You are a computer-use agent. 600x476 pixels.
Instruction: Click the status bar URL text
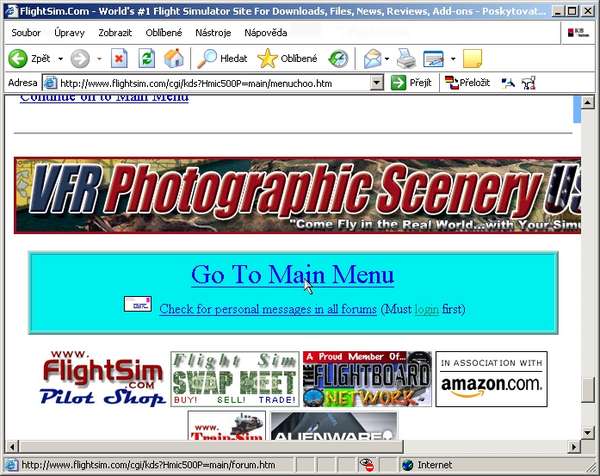[148, 465]
